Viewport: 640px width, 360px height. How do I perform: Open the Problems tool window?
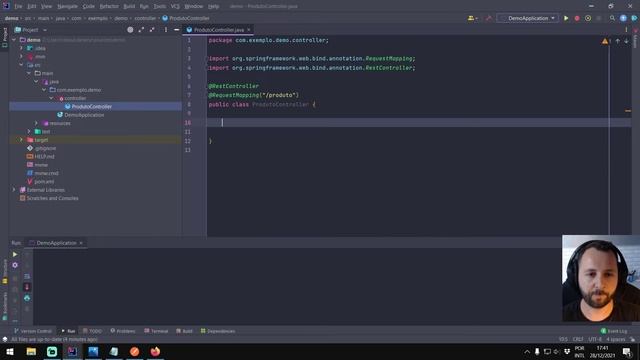point(123,331)
